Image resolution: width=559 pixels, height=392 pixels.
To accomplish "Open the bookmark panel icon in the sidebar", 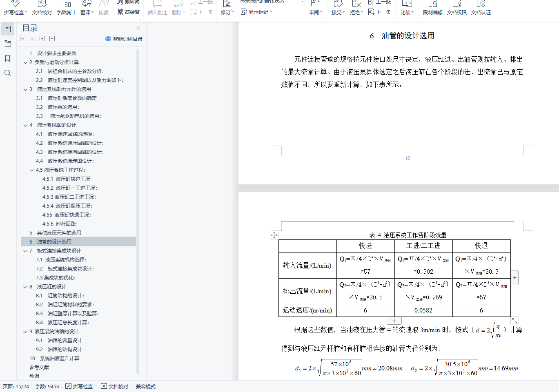I will click(8, 58).
